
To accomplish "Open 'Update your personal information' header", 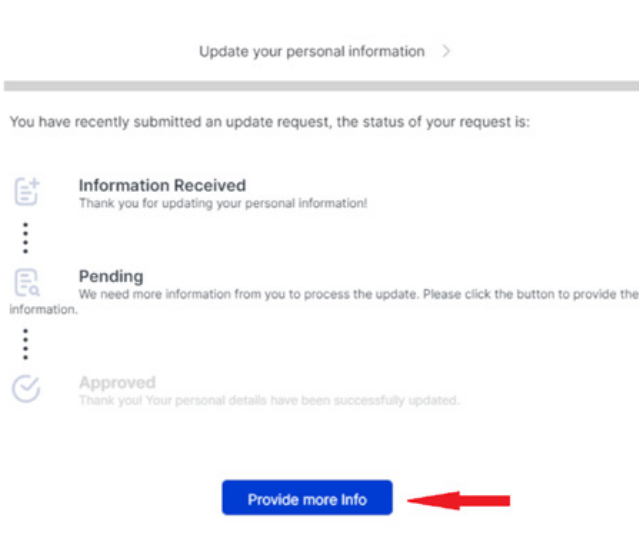I will tap(311, 51).
